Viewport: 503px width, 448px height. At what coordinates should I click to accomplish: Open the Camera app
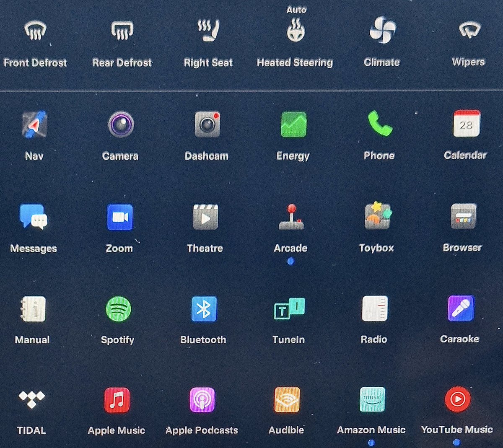click(x=121, y=124)
